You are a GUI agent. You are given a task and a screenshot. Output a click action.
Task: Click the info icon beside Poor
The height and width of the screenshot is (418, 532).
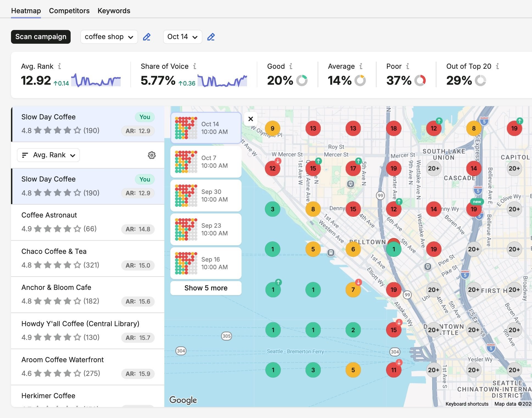(408, 66)
